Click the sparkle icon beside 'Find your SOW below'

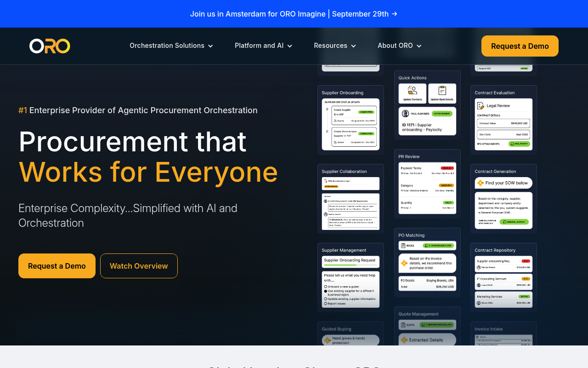[481, 183]
